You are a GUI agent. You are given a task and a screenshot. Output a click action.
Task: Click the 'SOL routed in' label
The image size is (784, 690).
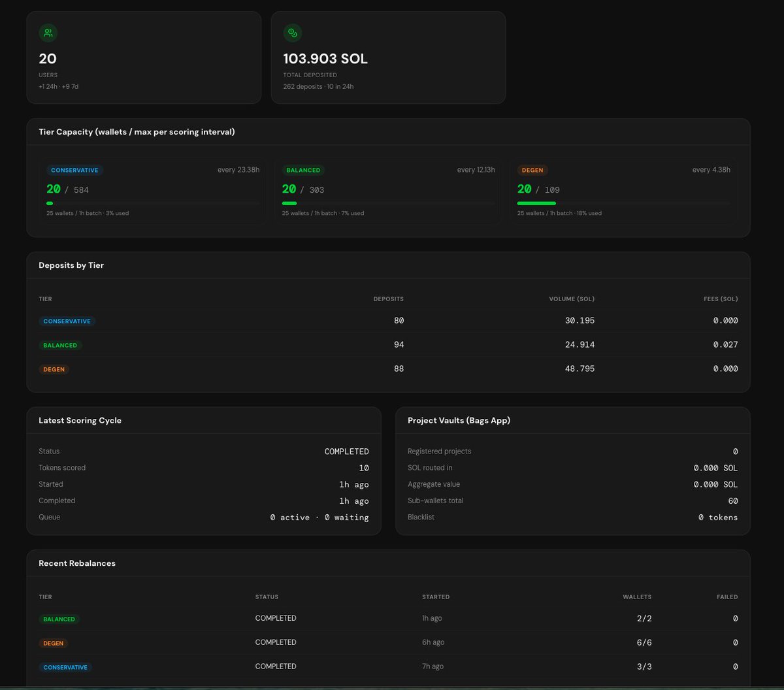(x=430, y=468)
